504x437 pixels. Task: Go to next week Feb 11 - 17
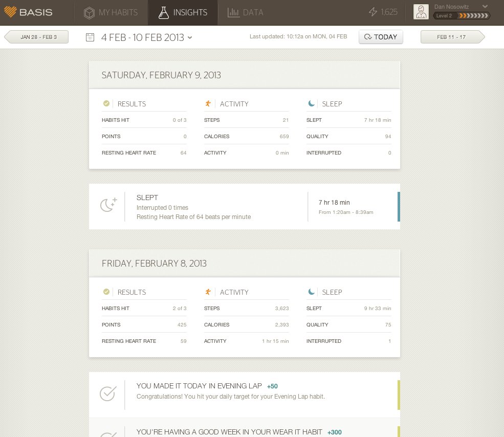452,37
